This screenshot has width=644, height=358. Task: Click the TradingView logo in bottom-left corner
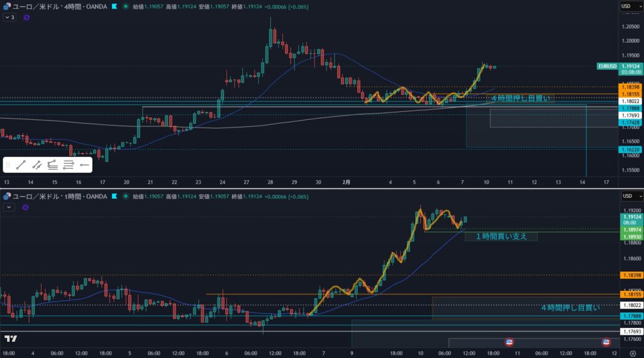[10, 339]
